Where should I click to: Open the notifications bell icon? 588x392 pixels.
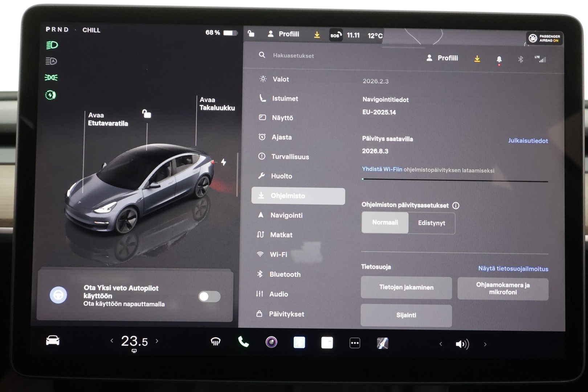[x=499, y=60]
